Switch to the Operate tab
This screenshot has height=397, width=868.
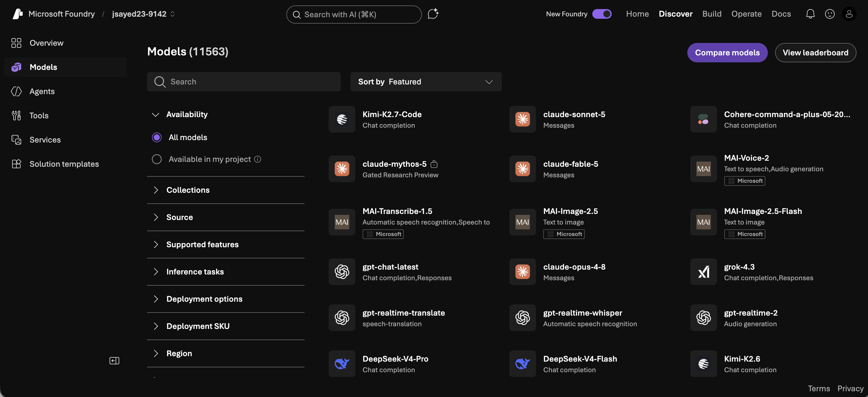click(x=746, y=14)
